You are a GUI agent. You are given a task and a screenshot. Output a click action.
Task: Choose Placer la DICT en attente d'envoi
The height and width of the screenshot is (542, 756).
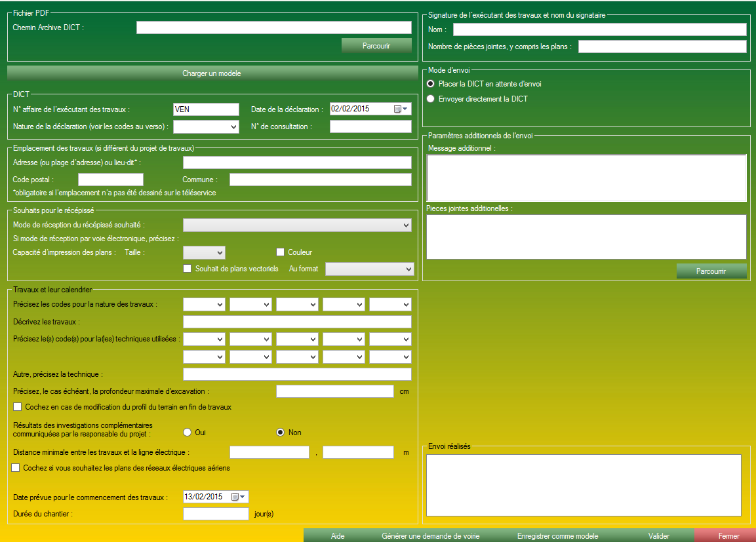click(431, 84)
